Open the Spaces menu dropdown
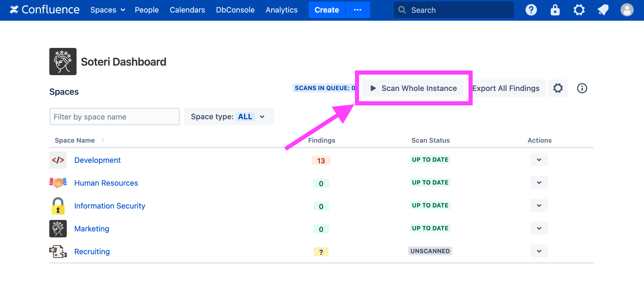644x294 pixels. (108, 10)
